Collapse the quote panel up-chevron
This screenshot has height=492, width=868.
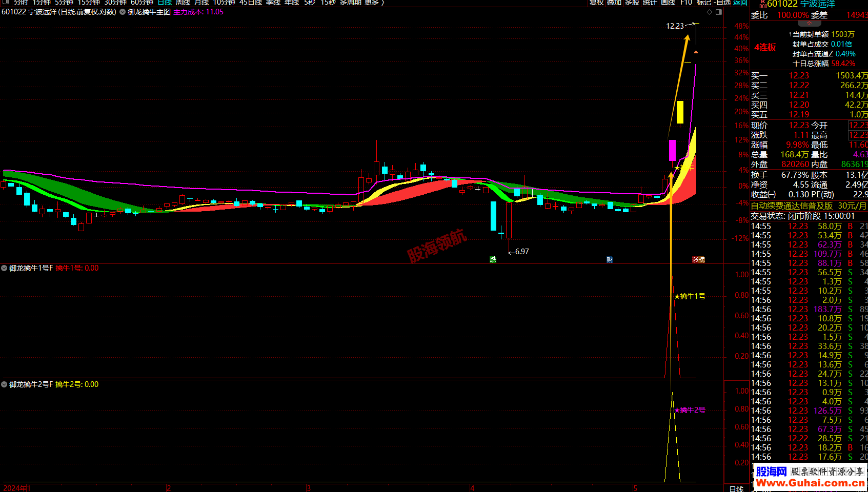tap(809, 23)
